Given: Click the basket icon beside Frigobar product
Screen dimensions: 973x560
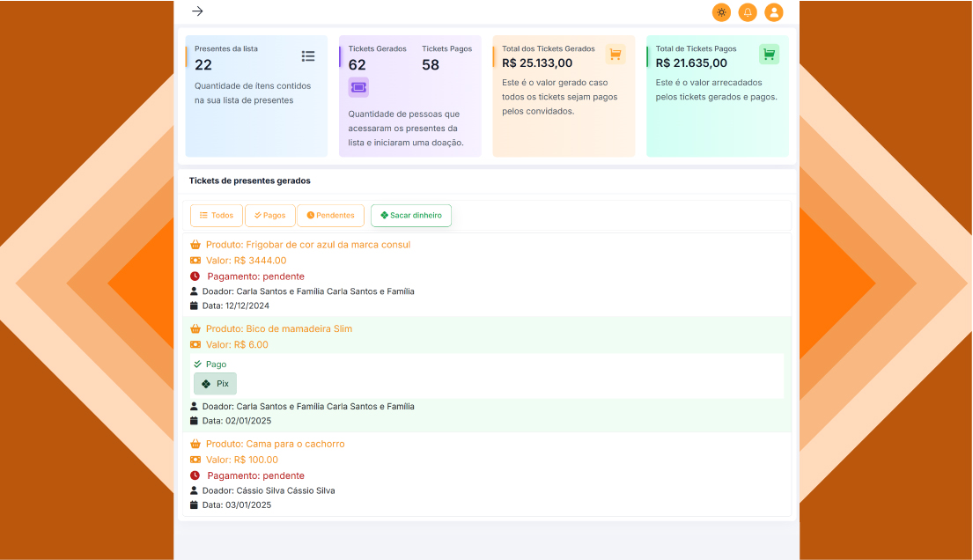Looking at the screenshot, I should click(x=195, y=245).
